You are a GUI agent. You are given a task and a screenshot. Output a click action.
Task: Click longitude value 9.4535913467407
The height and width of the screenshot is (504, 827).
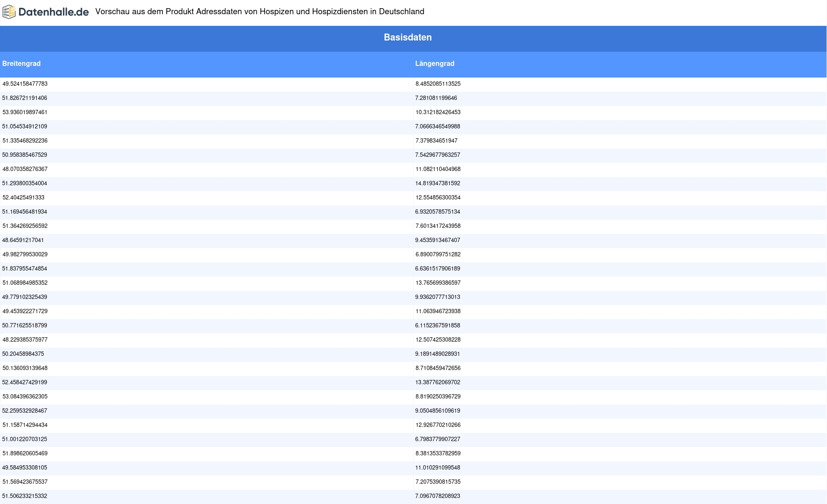[438, 240]
